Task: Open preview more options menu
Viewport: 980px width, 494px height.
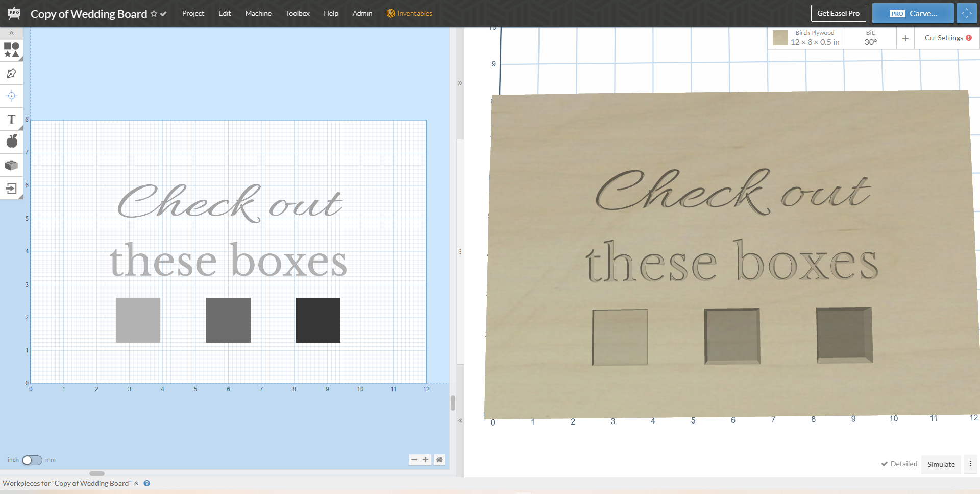Action: [x=970, y=464]
